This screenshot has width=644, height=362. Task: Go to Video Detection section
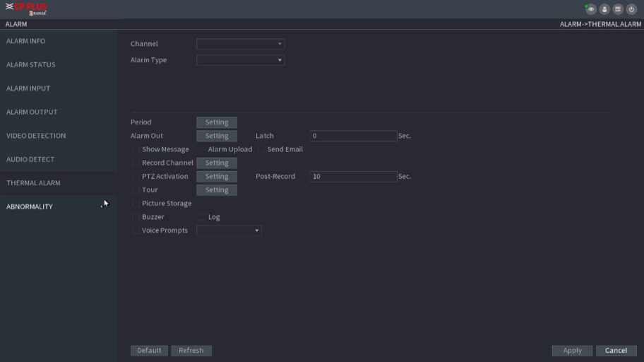36,136
